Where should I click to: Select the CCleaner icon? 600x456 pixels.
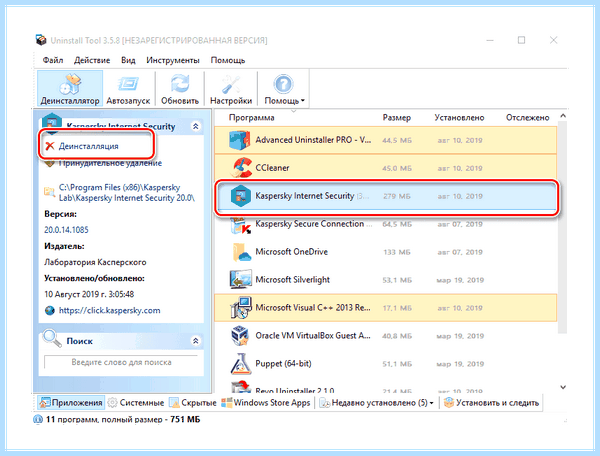pyautogui.click(x=241, y=168)
